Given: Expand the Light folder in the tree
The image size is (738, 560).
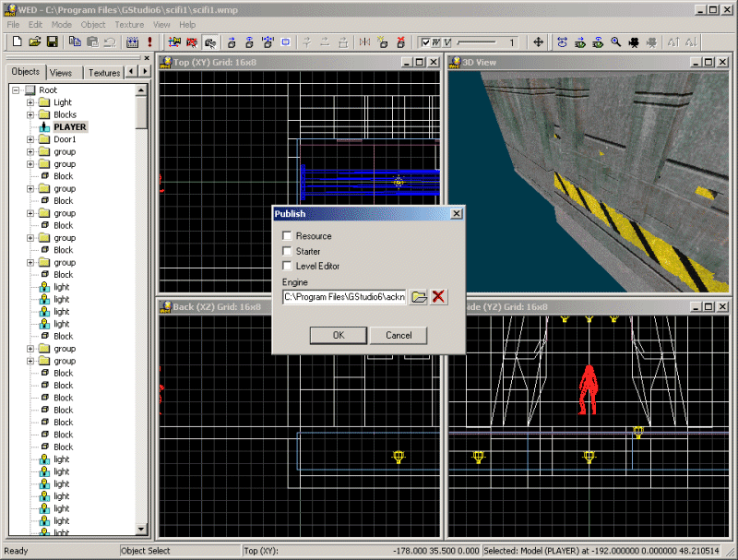Looking at the screenshot, I should [x=30, y=102].
